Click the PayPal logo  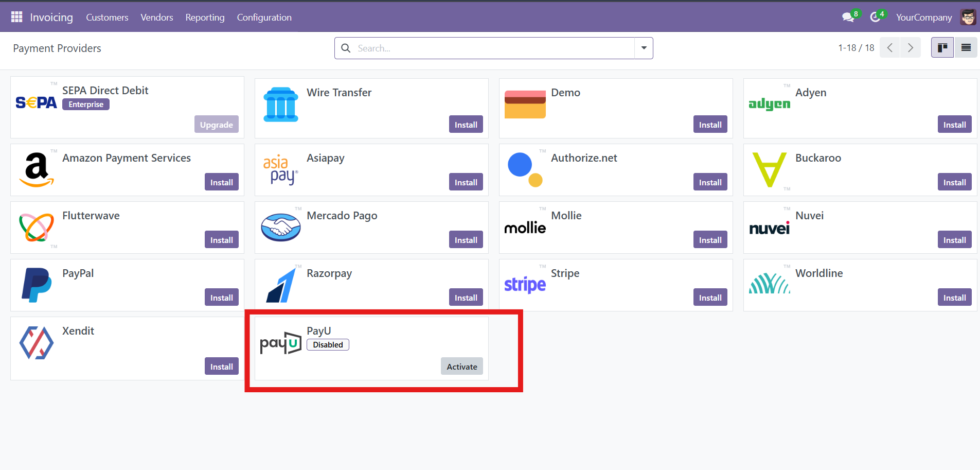click(x=37, y=285)
